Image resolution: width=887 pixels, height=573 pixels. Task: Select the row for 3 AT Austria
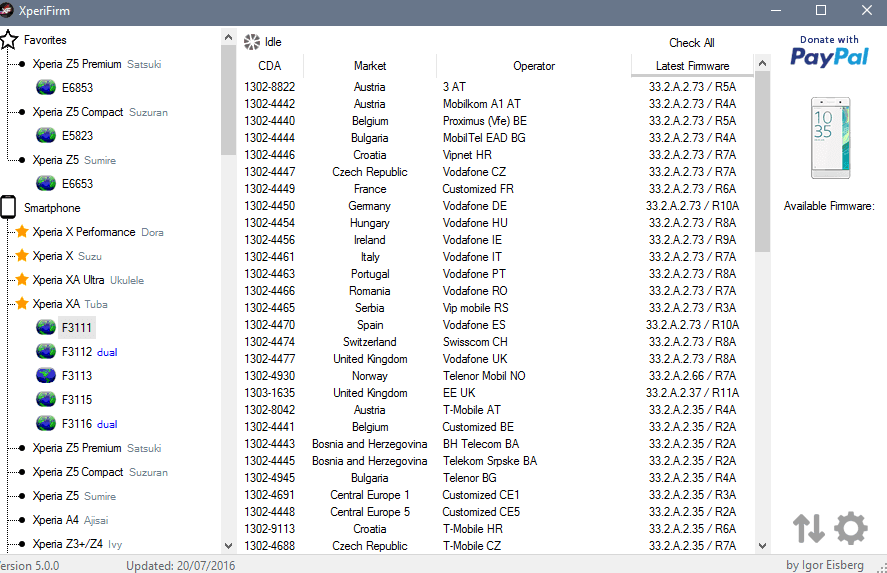(496, 87)
